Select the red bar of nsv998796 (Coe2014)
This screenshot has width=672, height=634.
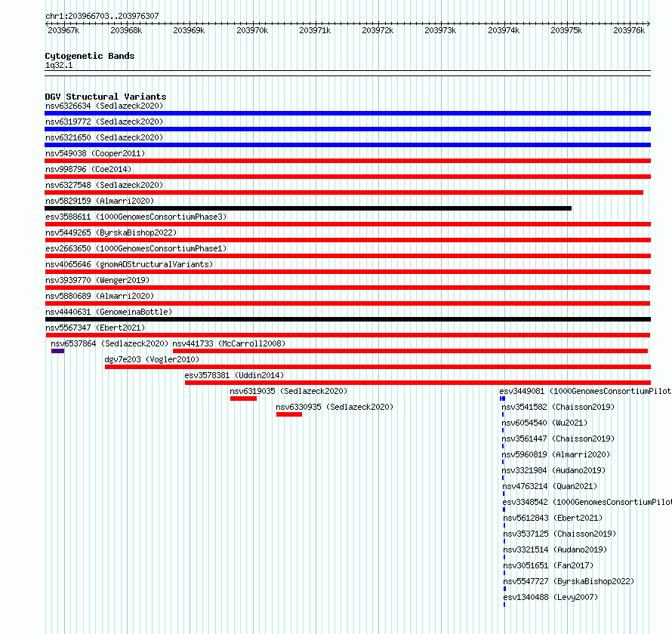[347, 177]
